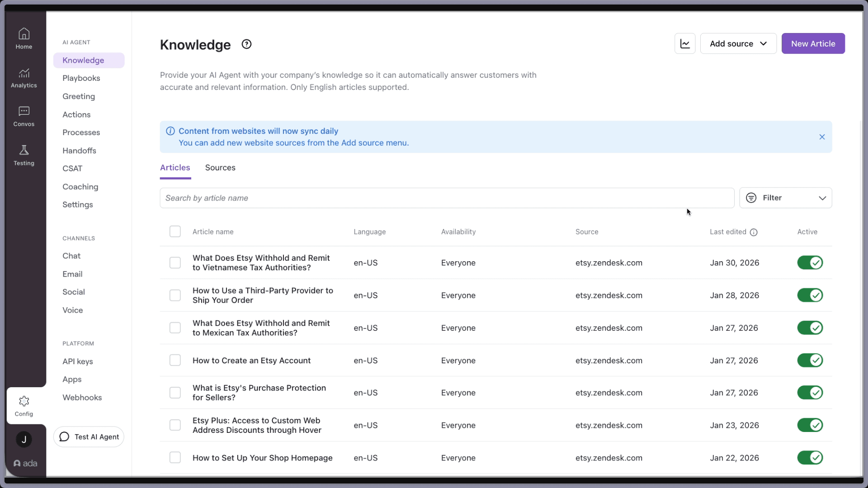This screenshot has height=488, width=868.
Task: Toggle active for Mexican Tax Authorities article
Action: click(810, 328)
